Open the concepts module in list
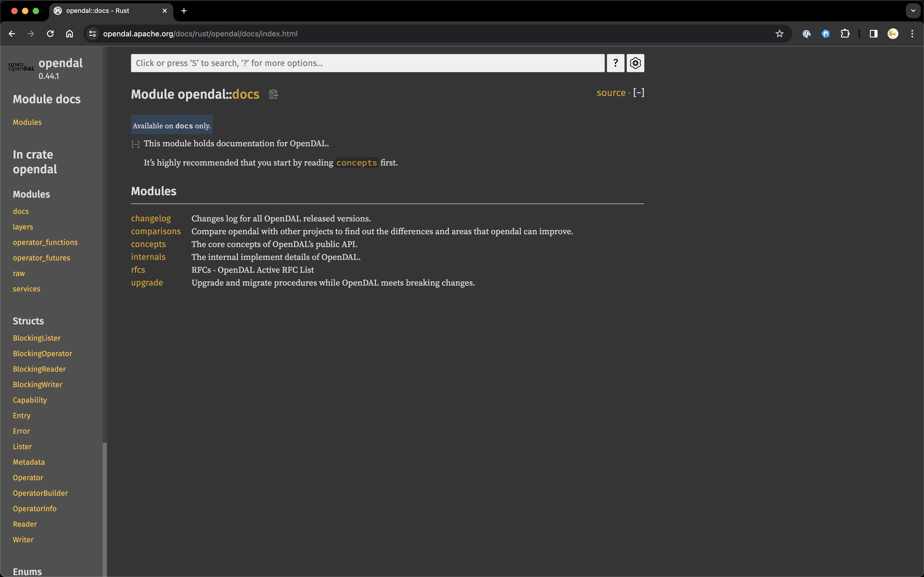This screenshot has width=924, height=577. click(148, 244)
